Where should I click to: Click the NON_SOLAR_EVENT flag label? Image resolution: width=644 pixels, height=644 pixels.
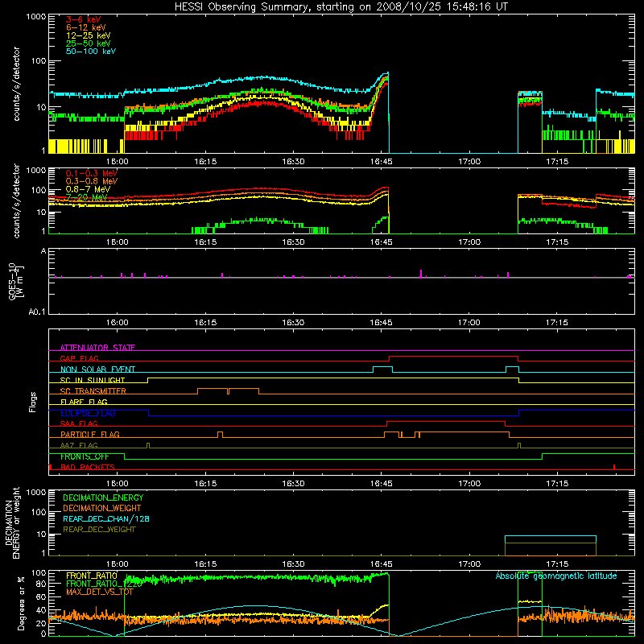(x=97, y=369)
